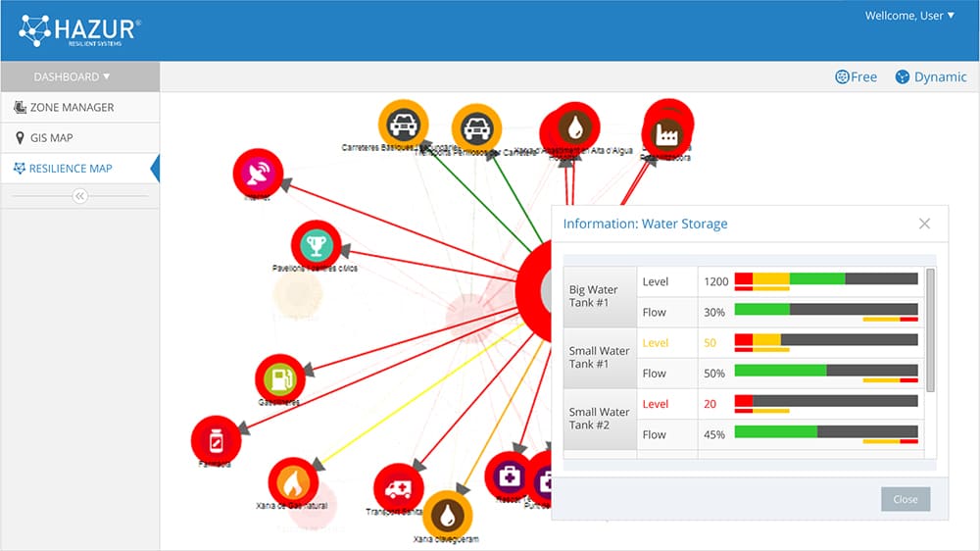Switch to Free layout mode
This screenshot has width=980, height=551.
click(856, 76)
